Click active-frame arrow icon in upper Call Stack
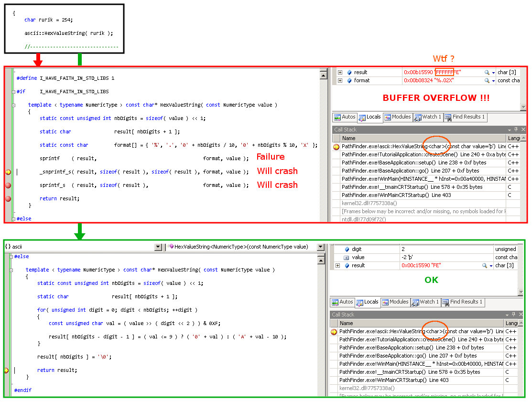Viewport: 532px width, 402px height. pyautogui.click(x=336, y=147)
